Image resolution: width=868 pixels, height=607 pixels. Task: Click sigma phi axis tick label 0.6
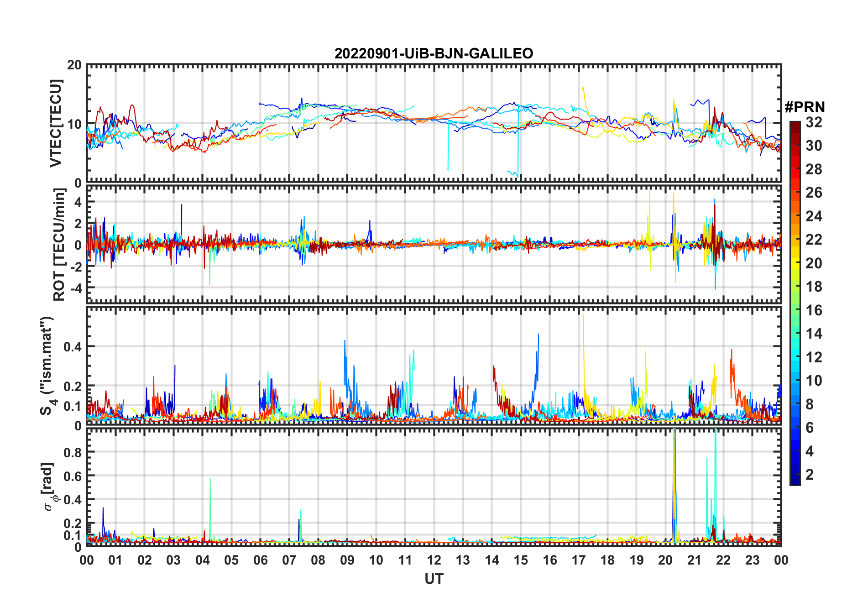pos(73,476)
